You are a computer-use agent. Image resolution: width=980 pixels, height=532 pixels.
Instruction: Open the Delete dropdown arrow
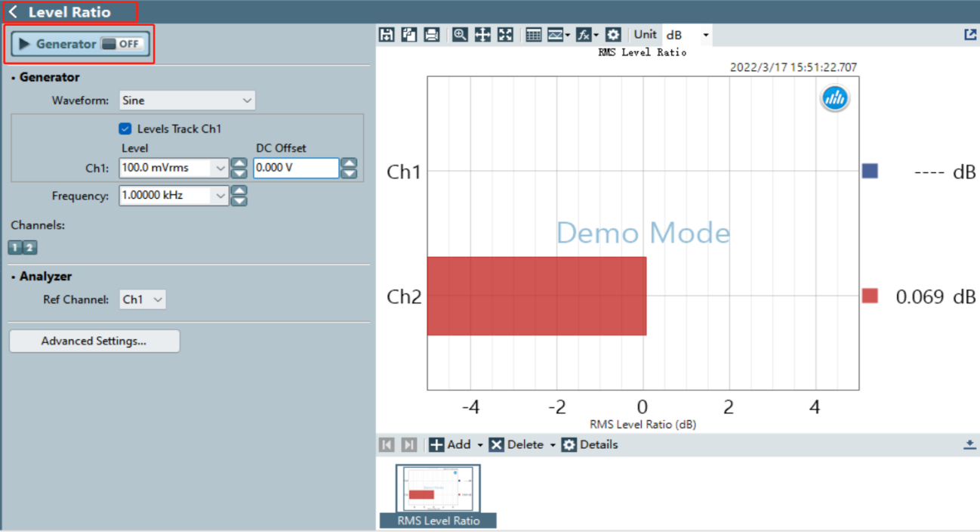click(x=552, y=445)
